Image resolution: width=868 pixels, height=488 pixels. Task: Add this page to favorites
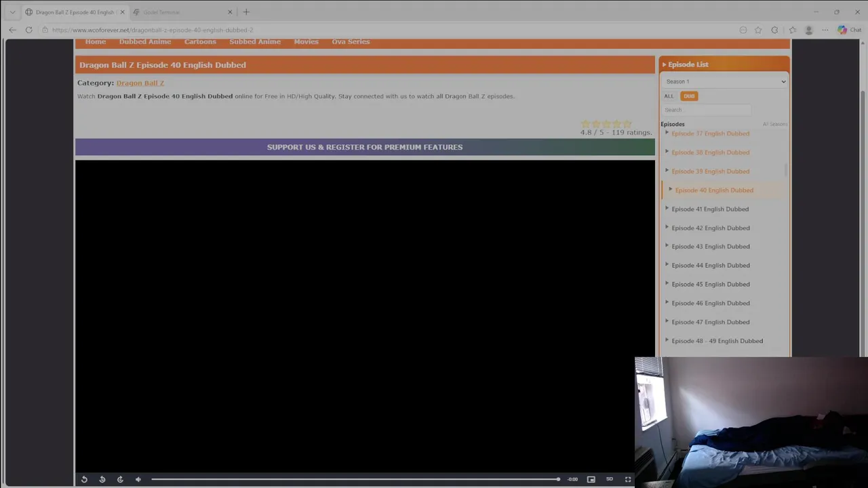click(758, 30)
